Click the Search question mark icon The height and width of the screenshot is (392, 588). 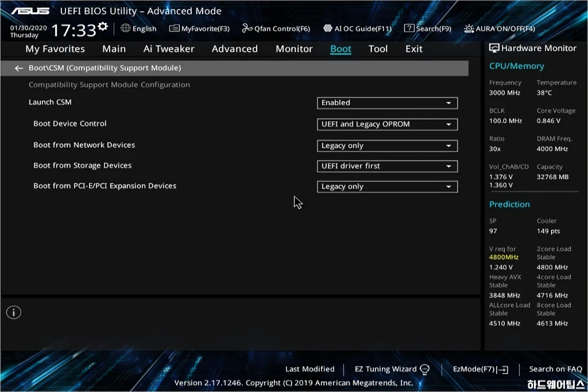409,28
